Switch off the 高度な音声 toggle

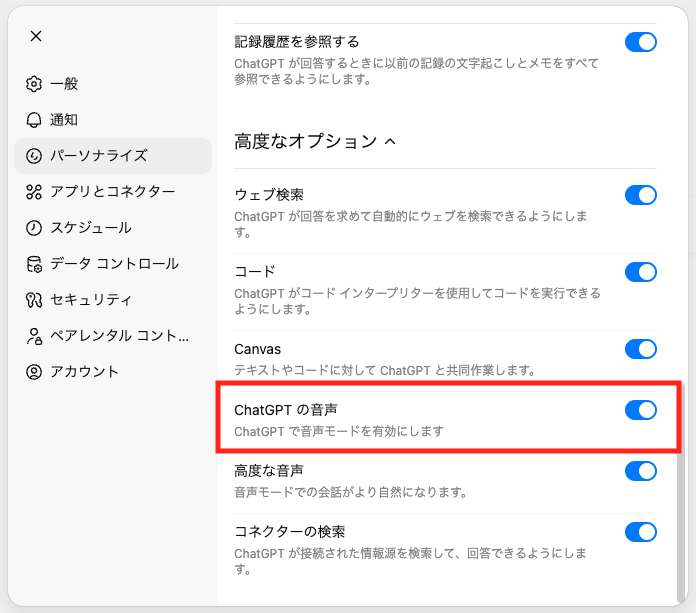[x=640, y=471]
